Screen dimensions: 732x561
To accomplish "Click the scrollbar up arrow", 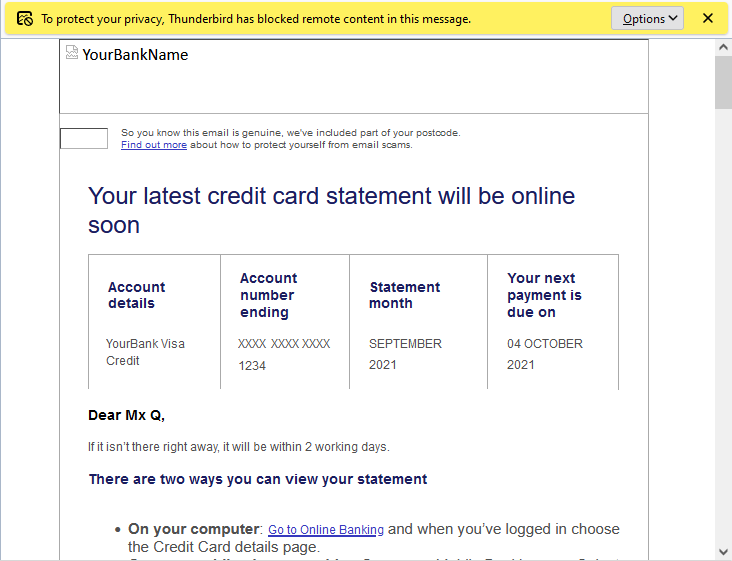I will [723, 47].
